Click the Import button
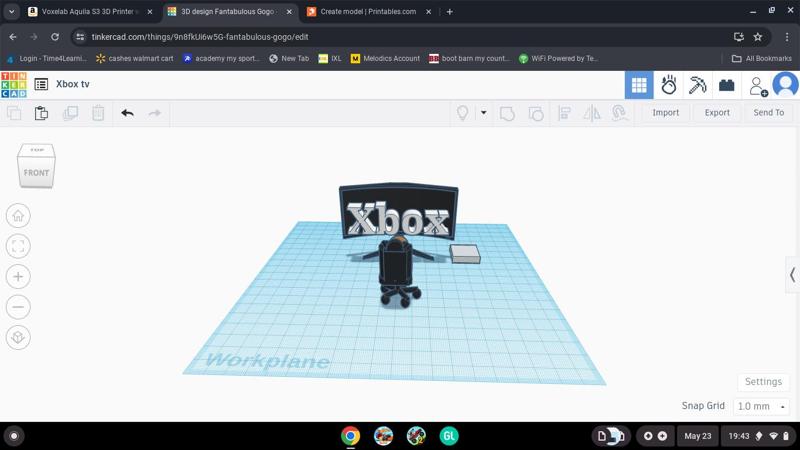The image size is (800, 450). [x=665, y=113]
